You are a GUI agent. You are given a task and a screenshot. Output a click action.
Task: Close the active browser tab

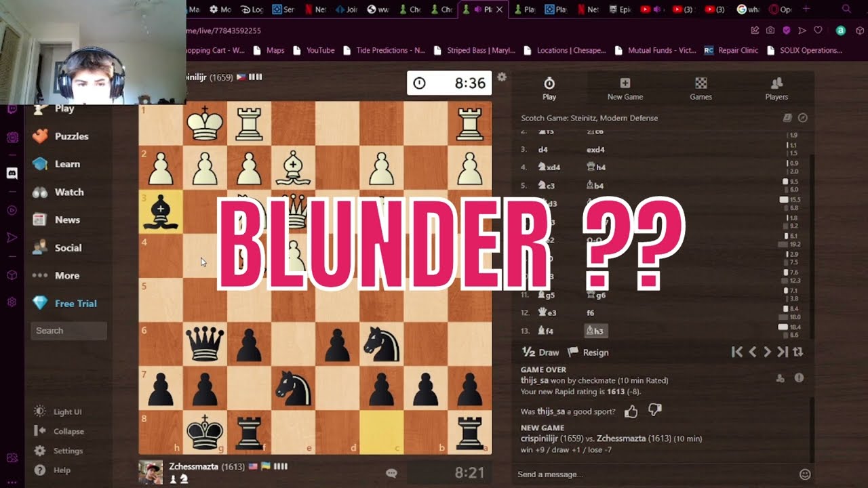pos(500,9)
